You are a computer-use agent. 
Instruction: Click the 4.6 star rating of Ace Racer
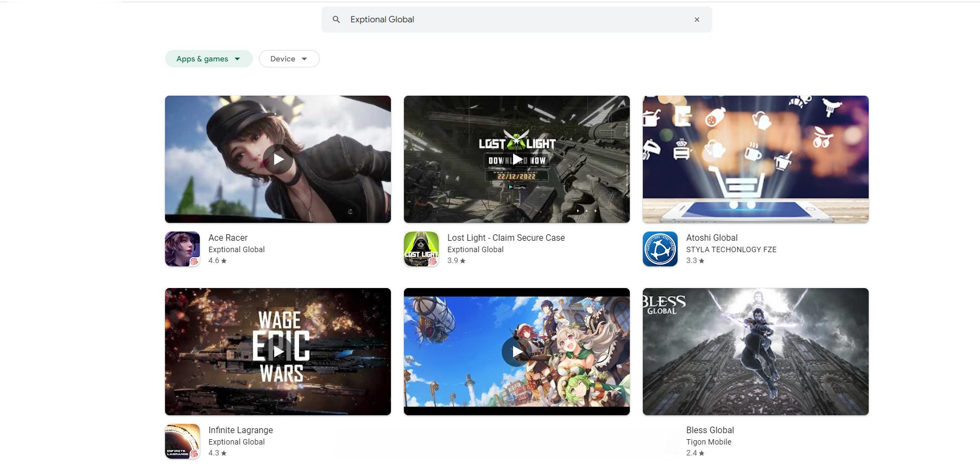tap(218, 261)
